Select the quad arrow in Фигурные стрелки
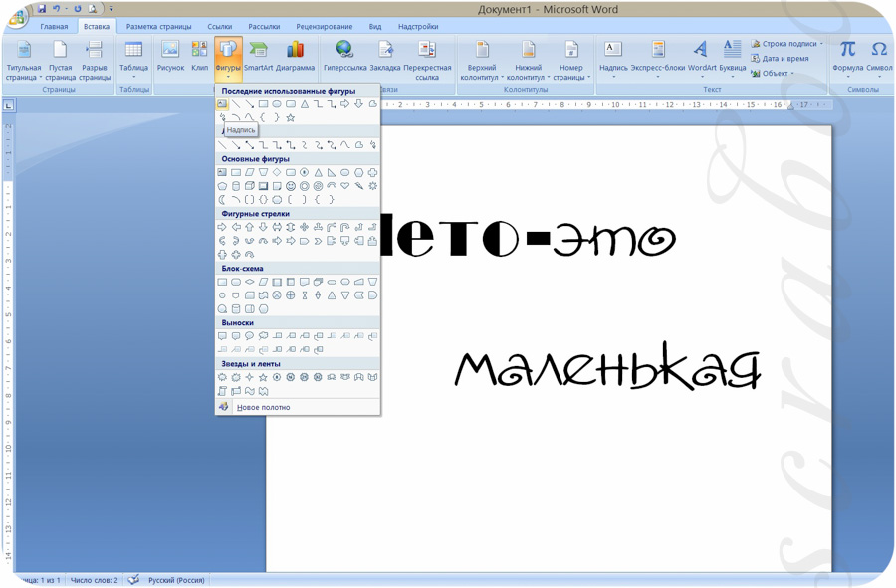This screenshot has height=588, width=896. [x=304, y=227]
